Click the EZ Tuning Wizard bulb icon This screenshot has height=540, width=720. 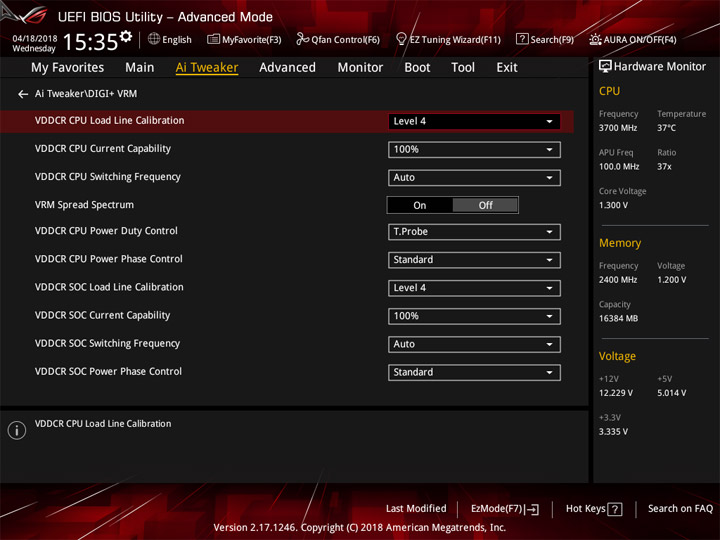coord(401,39)
